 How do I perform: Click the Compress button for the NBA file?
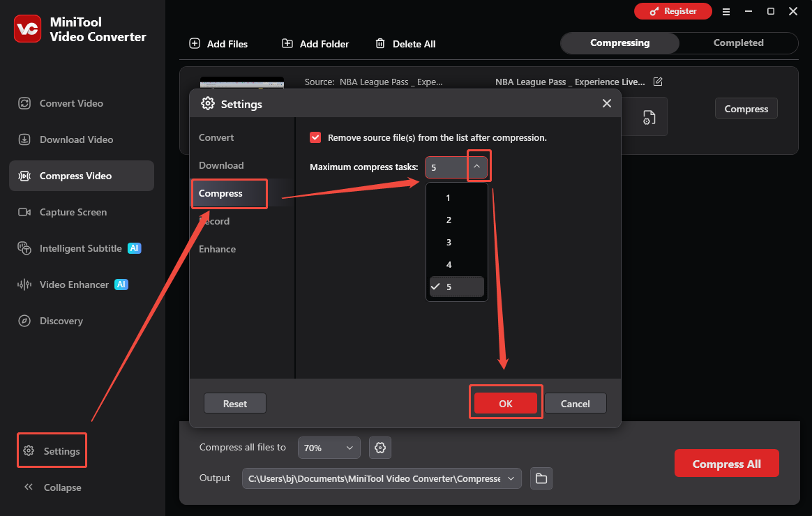746,108
